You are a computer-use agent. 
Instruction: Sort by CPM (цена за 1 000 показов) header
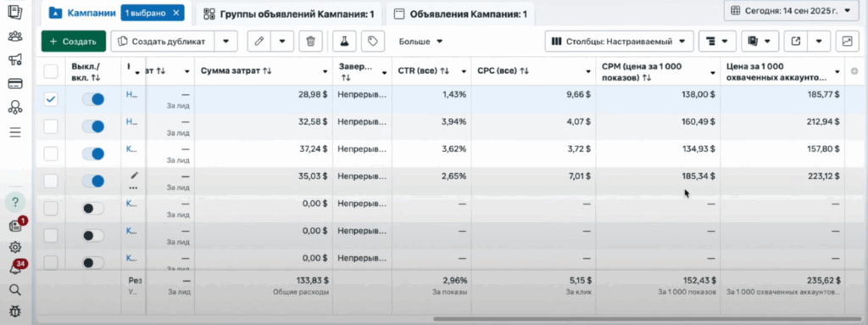[643, 72]
